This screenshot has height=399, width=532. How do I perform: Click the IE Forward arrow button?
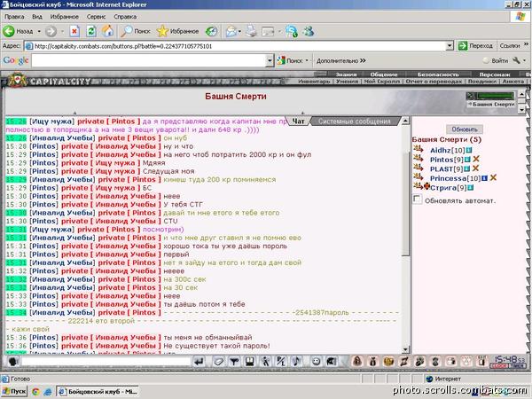[51, 32]
